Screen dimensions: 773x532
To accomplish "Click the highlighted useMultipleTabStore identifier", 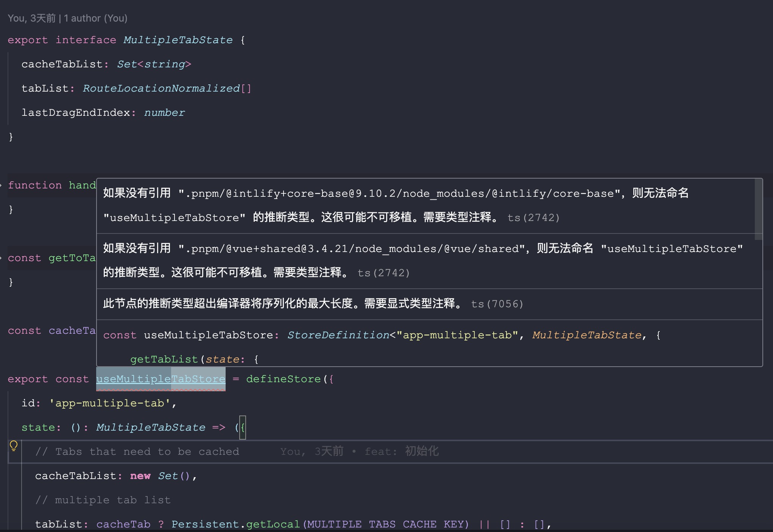I will coord(161,379).
